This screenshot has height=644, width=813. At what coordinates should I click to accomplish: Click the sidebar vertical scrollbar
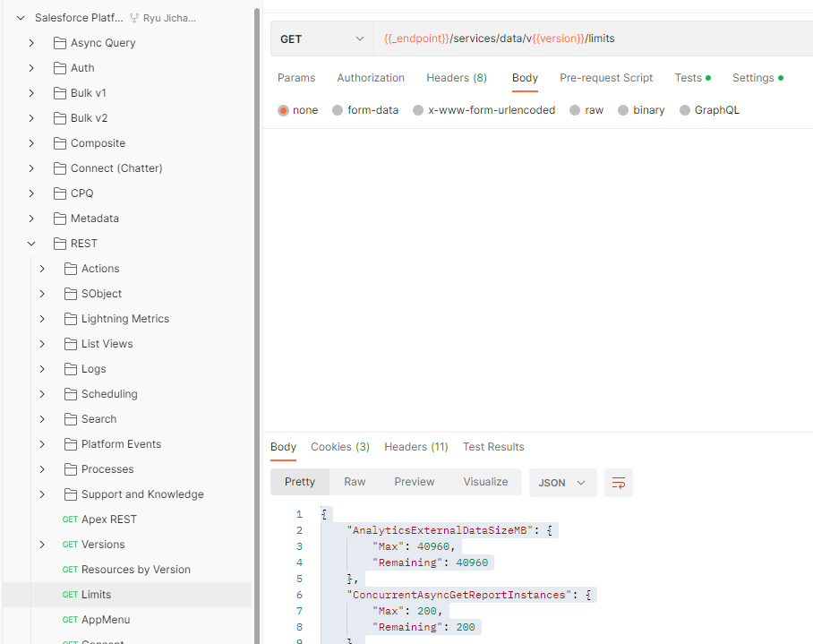point(257,326)
